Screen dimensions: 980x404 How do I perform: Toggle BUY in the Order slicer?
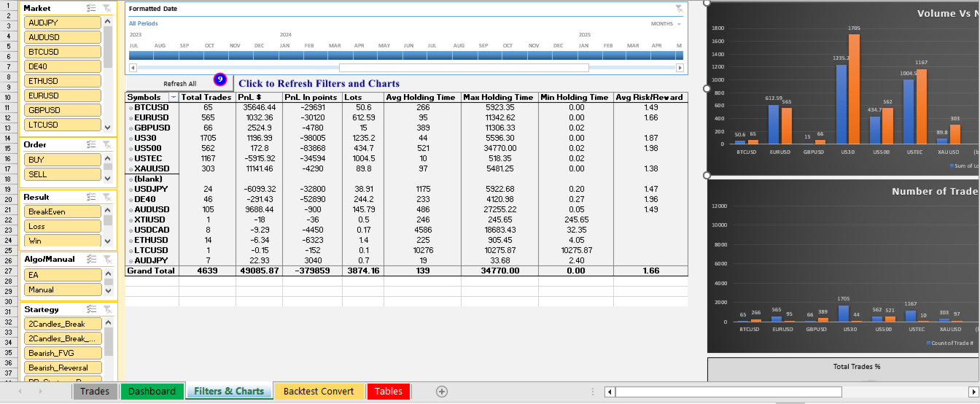(63, 159)
